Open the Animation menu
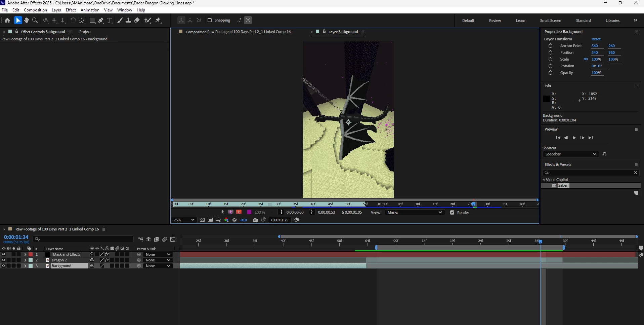The image size is (644, 325). [x=90, y=10]
